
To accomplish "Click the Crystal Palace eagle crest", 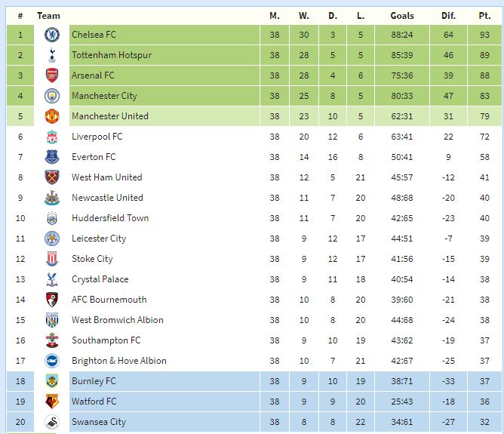I will (x=52, y=279).
